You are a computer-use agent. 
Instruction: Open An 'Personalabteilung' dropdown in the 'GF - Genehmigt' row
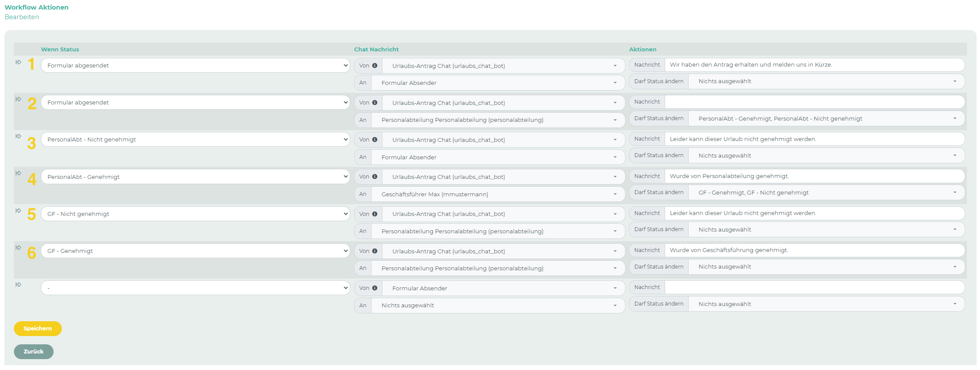[498, 268]
